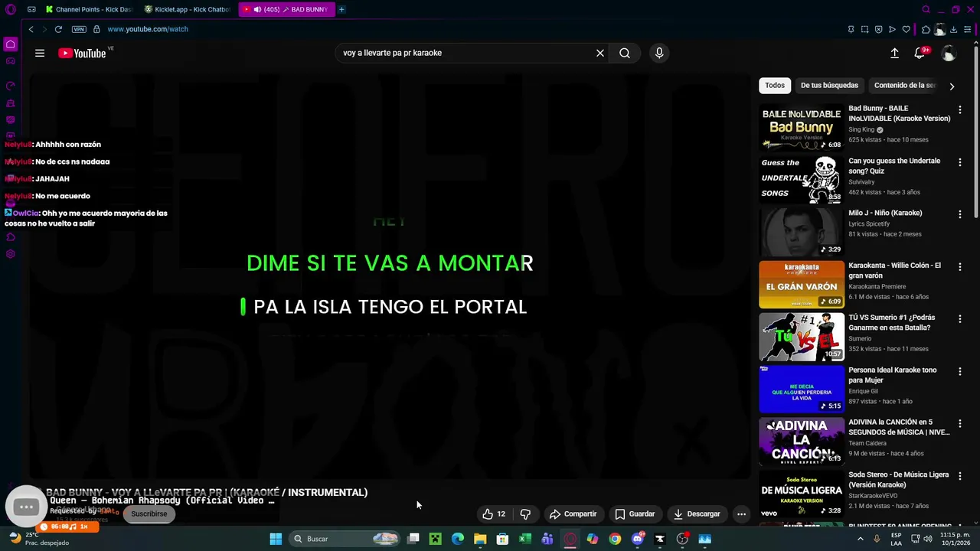Click the magnifier search button

coord(625,53)
